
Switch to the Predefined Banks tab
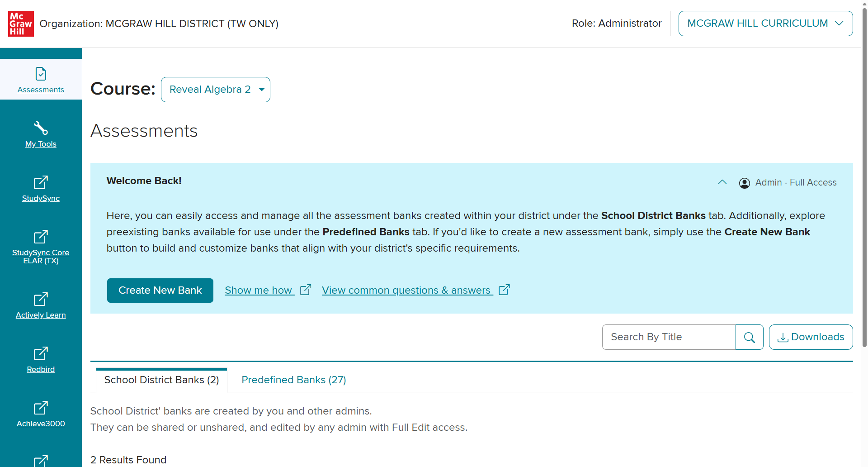pyautogui.click(x=294, y=380)
